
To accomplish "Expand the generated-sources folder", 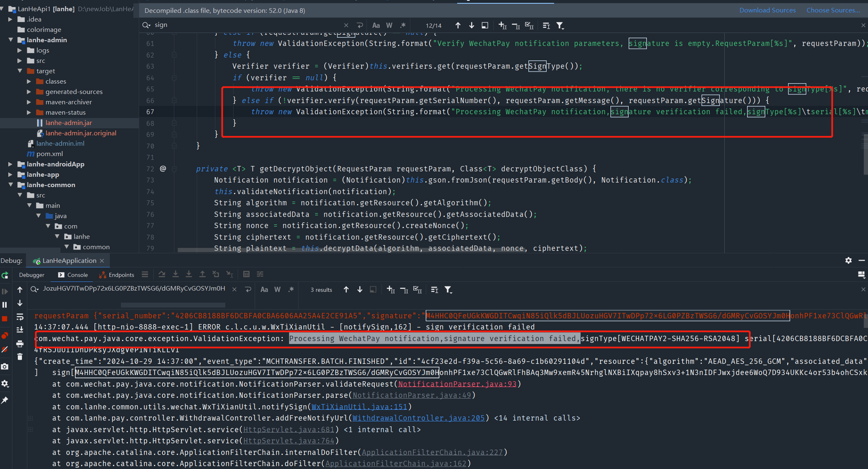I will point(29,92).
